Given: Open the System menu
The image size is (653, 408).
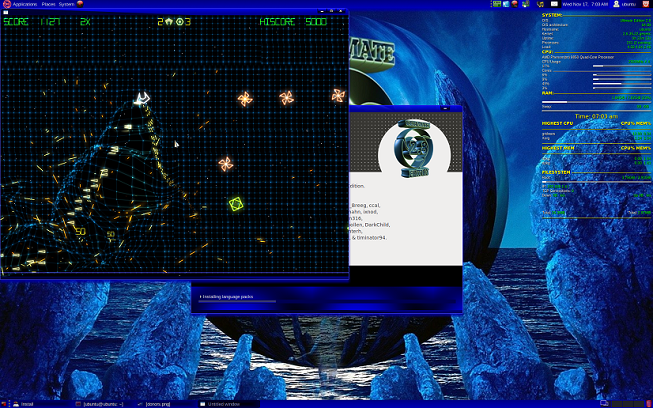Looking at the screenshot, I should point(66,4).
